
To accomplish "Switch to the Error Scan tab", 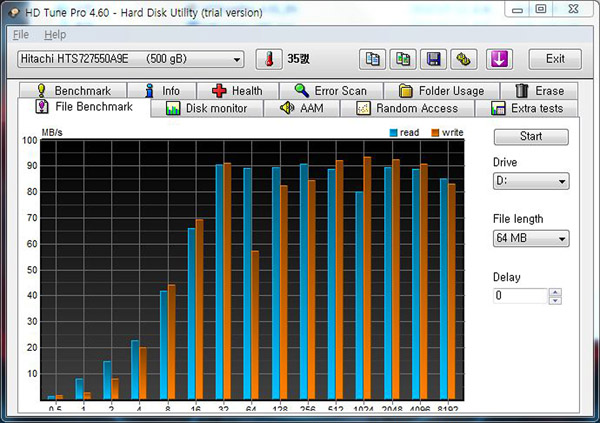I will [x=331, y=91].
